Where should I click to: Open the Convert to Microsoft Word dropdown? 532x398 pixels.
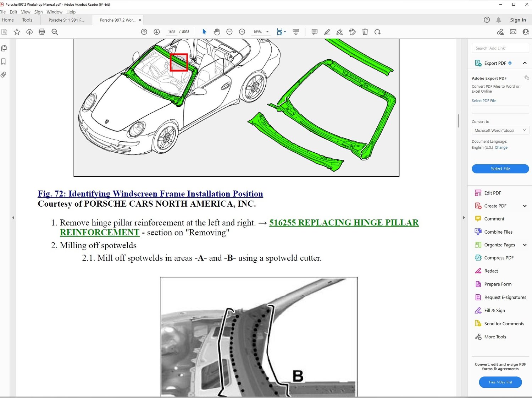tap(500, 130)
